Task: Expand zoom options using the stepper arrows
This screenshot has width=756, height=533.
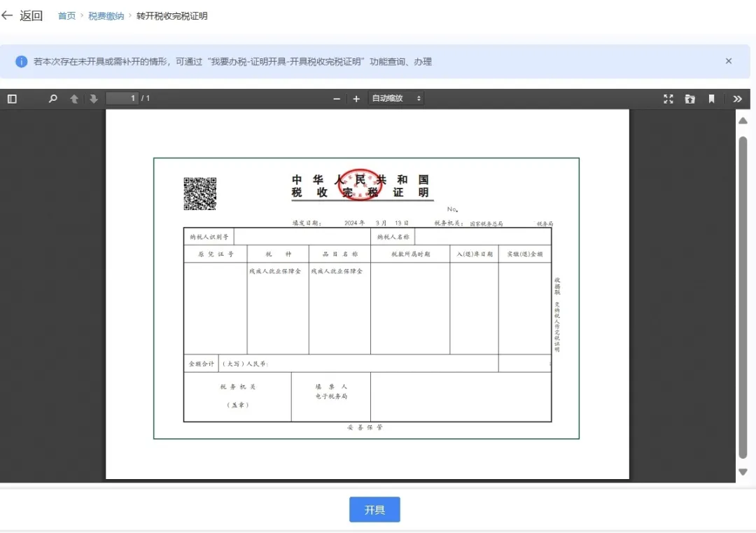Action: (418, 98)
